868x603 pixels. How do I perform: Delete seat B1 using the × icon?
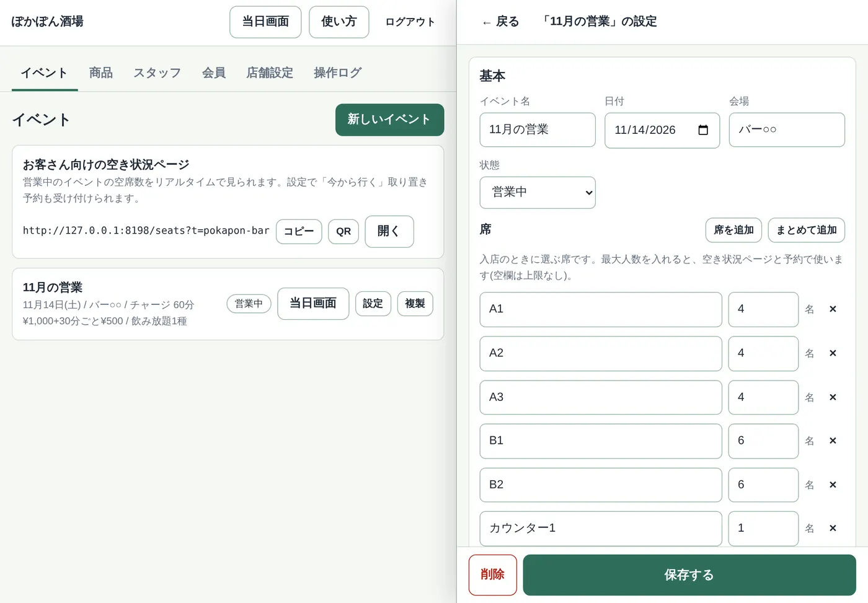[833, 441]
